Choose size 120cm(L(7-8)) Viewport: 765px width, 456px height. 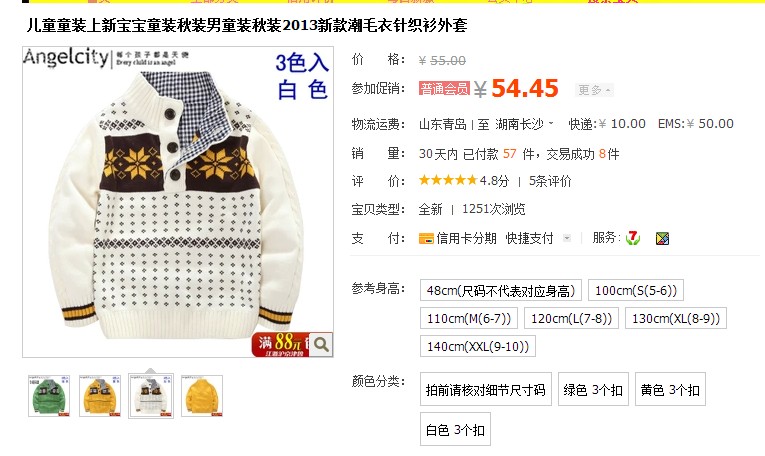(x=571, y=318)
